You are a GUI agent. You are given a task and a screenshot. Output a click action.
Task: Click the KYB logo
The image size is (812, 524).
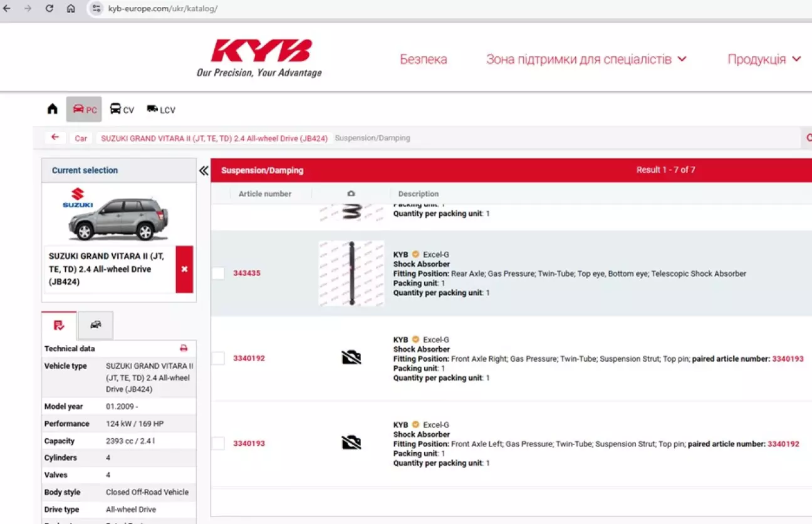point(259,58)
